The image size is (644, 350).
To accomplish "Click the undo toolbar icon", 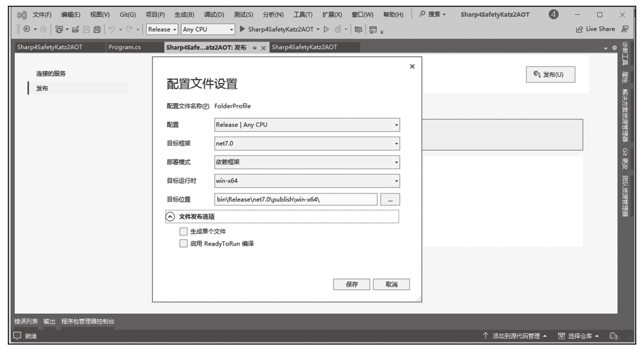I will pyautogui.click(x=112, y=29).
